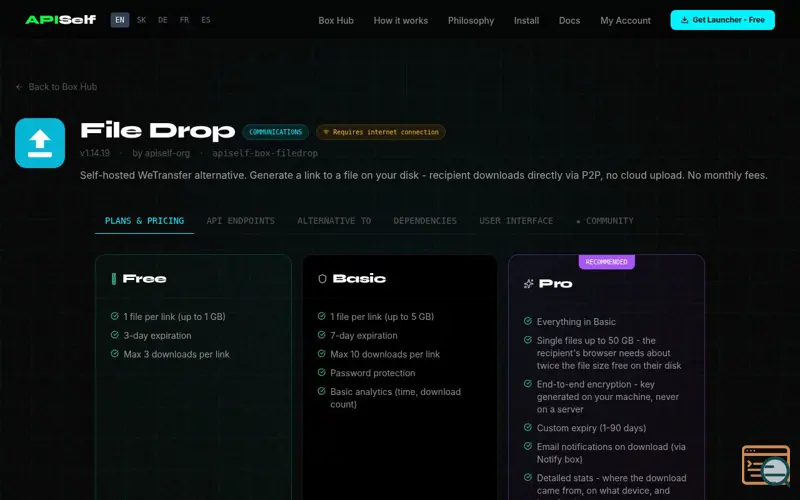Screen dimensions: 800x500
Task: Open Box Hub in navigation
Action: 336,20
